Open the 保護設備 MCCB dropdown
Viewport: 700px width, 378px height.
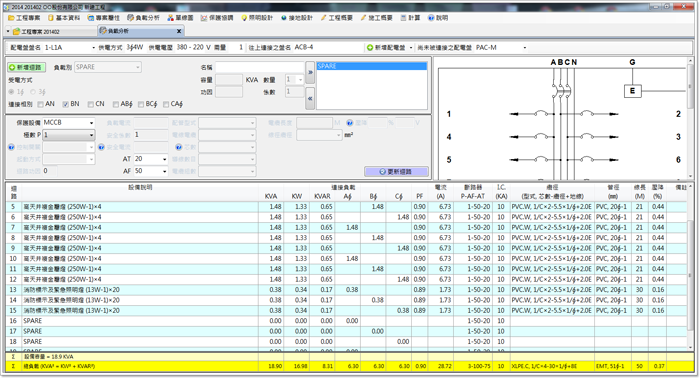(x=92, y=123)
